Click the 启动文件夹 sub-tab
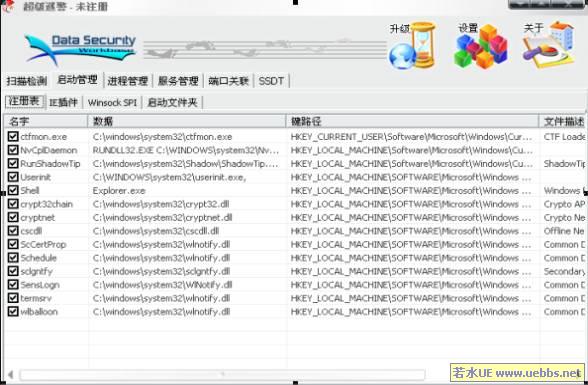The width and height of the screenshot is (588, 385). click(x=172, y=102)
